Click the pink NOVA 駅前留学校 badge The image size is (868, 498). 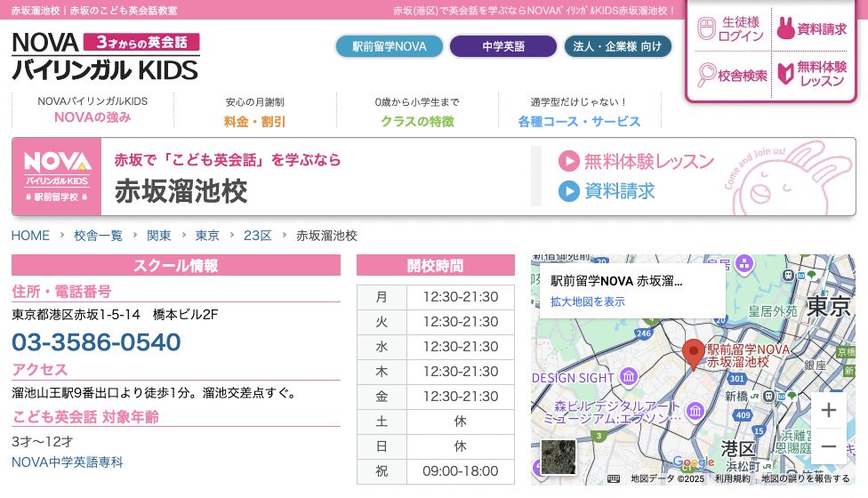(x=56, y=176)
